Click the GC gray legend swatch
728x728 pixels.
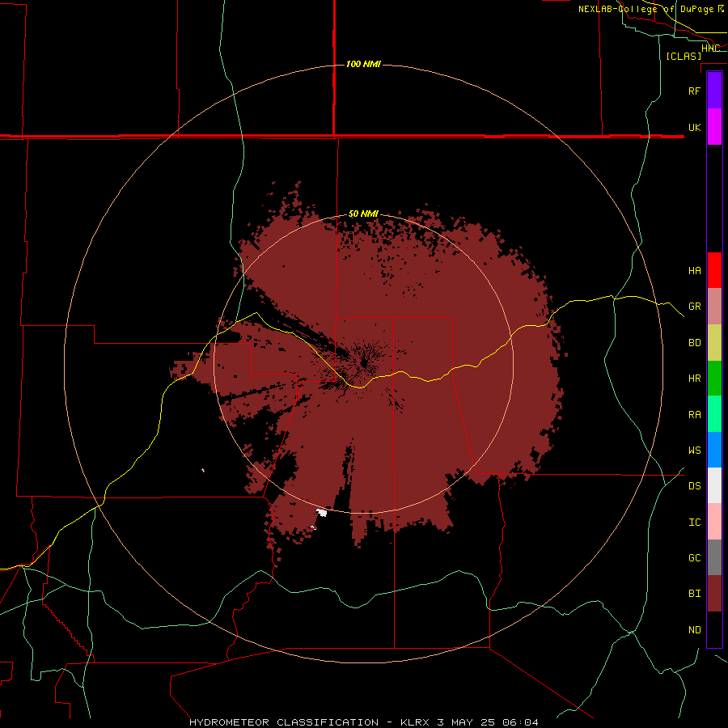714,557
